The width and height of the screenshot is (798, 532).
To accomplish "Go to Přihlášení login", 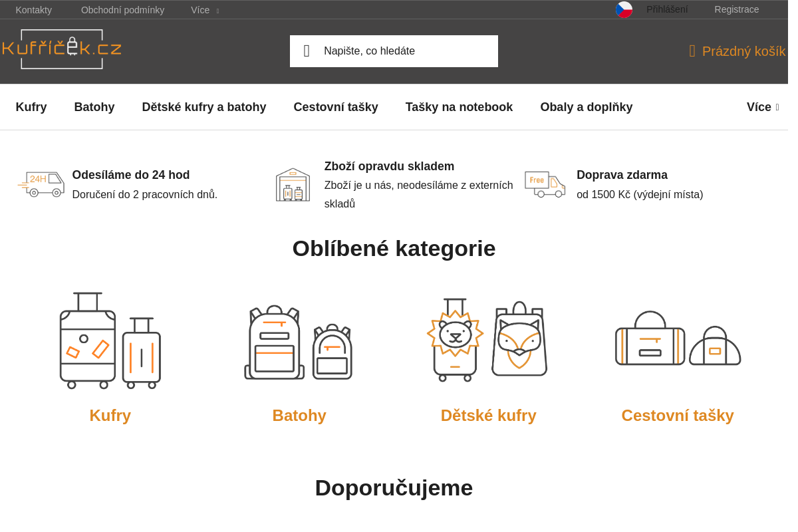I will click(667, 9).
